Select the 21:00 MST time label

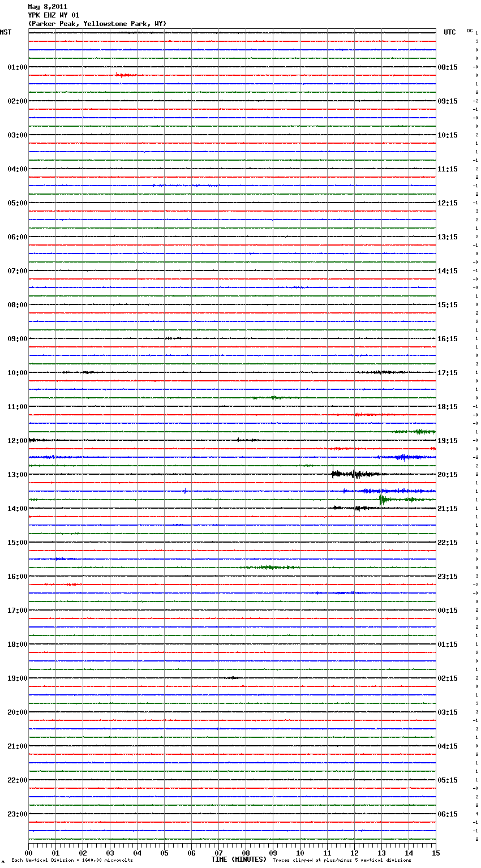(x=18, y=746)
